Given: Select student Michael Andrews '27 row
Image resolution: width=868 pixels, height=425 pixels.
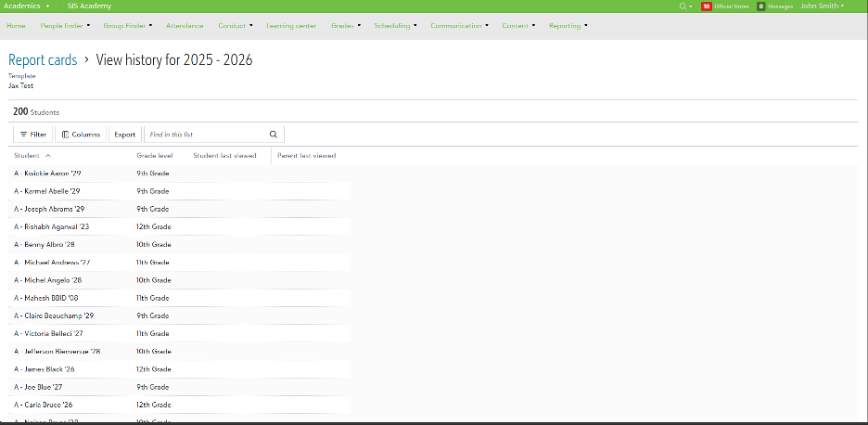Looking at the screenshot, I should click(x=179, y=262).
